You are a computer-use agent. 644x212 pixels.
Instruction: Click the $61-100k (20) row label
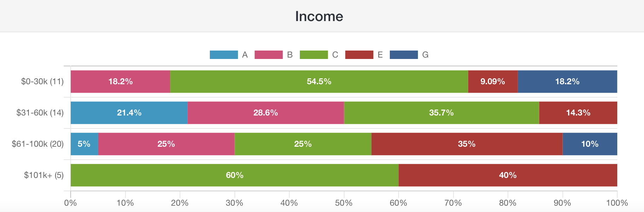pyautogui.click(x=38, y=144)
